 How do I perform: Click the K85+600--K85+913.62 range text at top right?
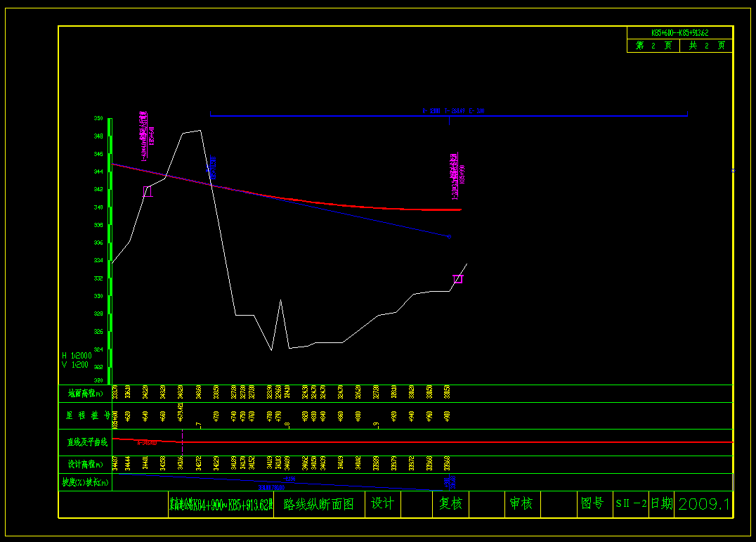tap(679, 33)
